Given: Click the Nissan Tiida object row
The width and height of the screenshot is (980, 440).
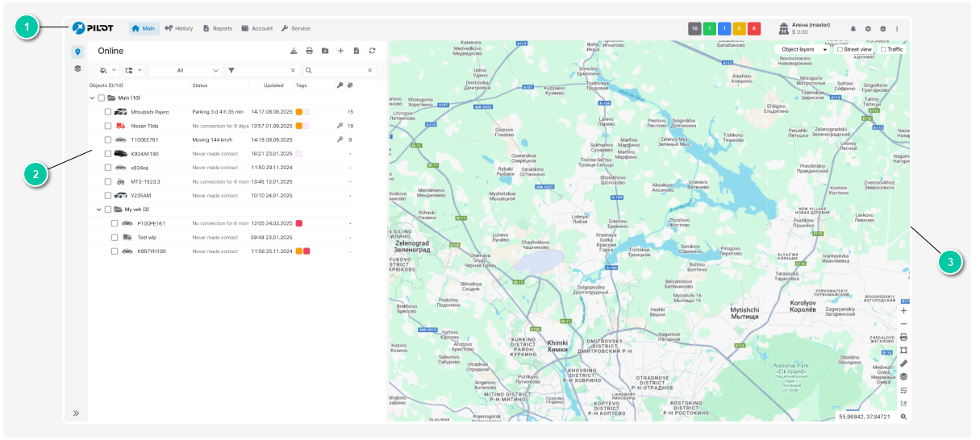Looking at the screenshot, I should coord(145,126).
